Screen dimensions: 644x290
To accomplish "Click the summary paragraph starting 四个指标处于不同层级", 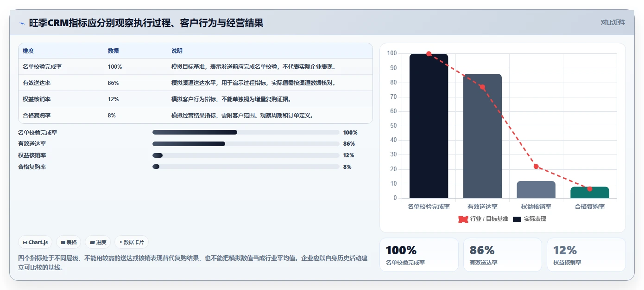I will tap(193, 263).
